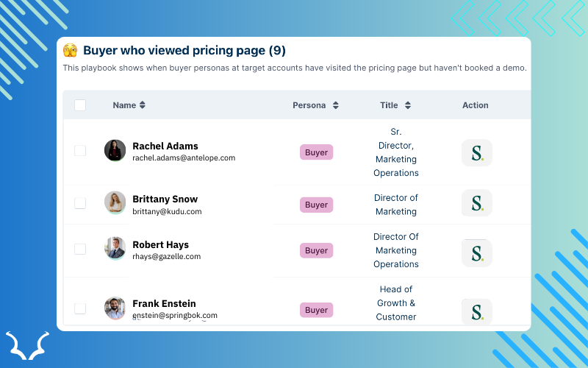The width and height of the screenshot is (588, 368).
Task: Click the action icon for Brittany Snow
Action: tap(477, 203)
